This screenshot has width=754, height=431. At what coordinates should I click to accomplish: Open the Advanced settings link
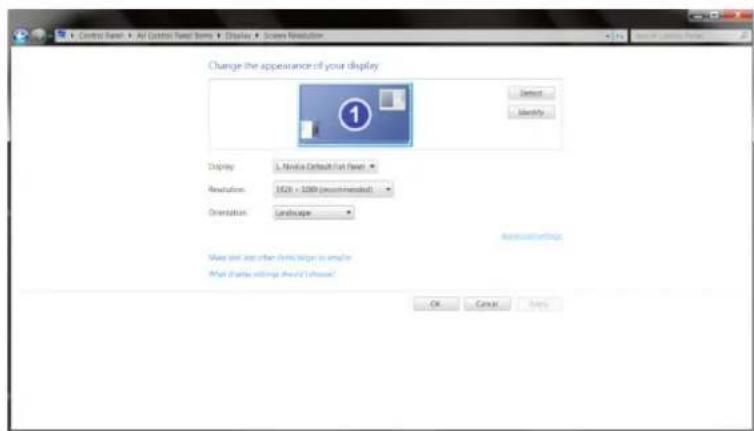point(531,237)
